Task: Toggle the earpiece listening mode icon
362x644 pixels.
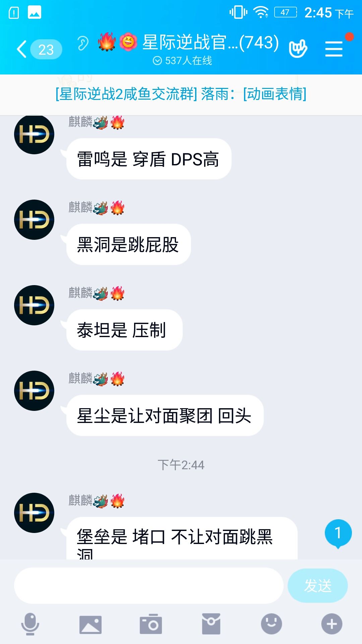Action: [x=83, y=43]
